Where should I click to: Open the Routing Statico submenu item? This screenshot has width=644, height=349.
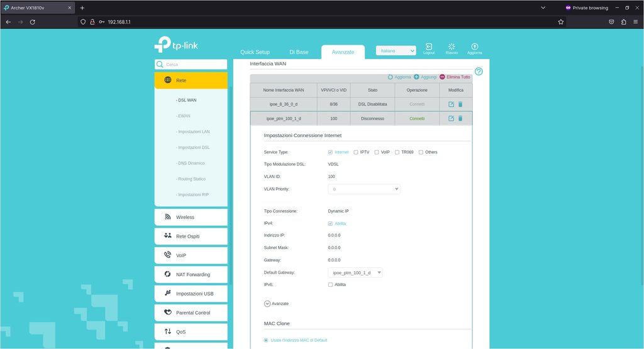[191, 179]
